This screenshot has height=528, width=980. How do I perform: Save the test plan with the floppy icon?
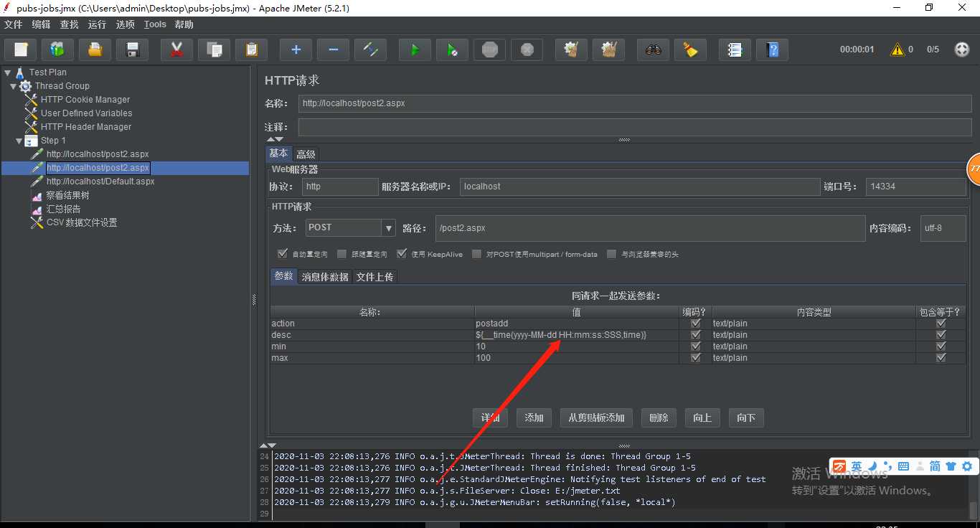(132, 49)
